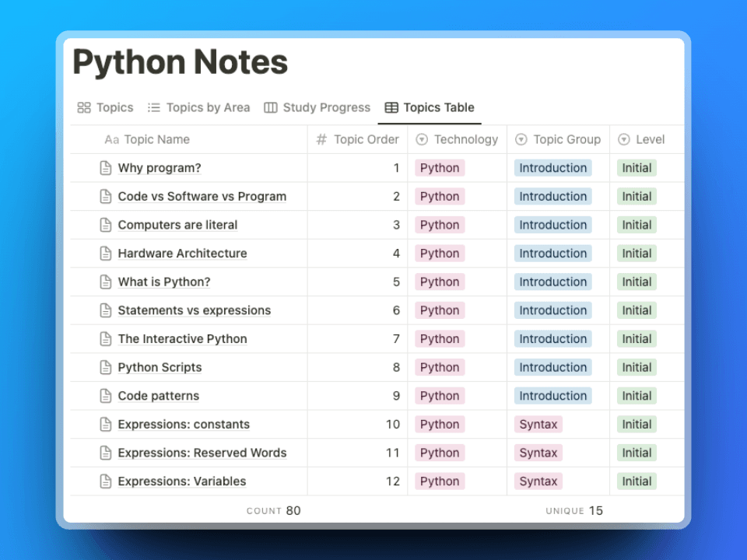Click the page icon beside "Expressions: Variables"
The width and height of the screenshot is (747, 560).
105,481
